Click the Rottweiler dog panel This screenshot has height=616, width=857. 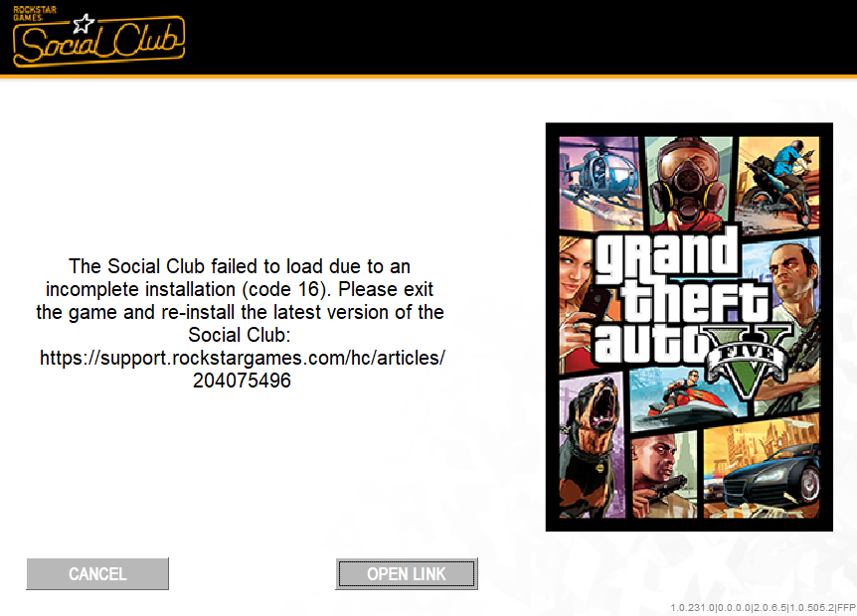pos(592,447)
